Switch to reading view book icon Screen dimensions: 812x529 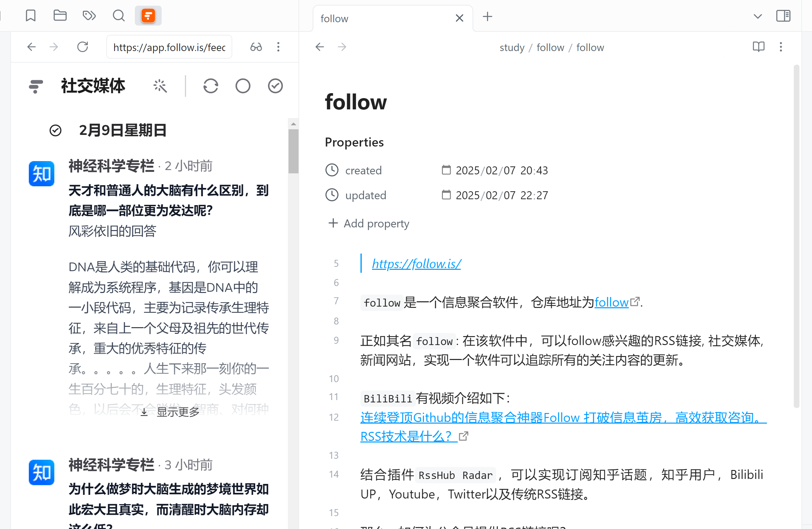coord(758,47)
